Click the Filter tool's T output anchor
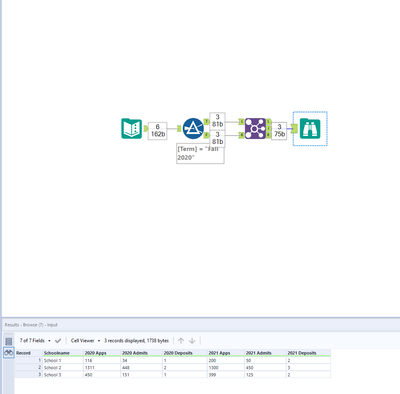The image size is (400, 394). pos(206,122)
